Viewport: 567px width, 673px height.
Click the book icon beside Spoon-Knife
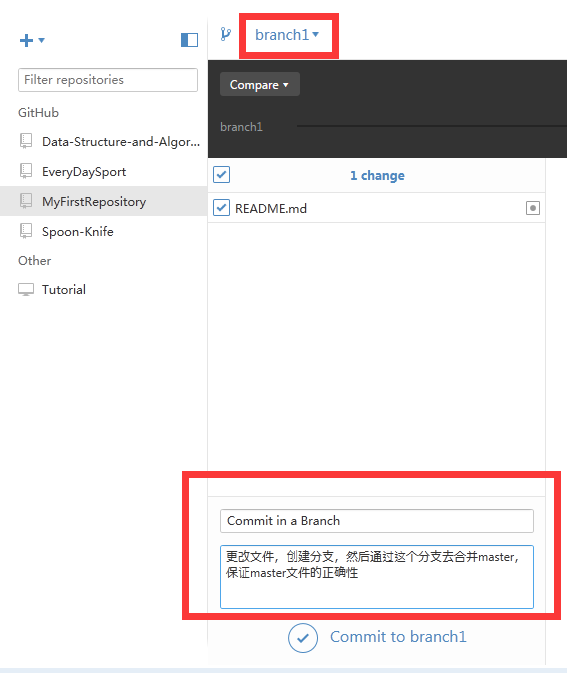(x=26, y=231)
